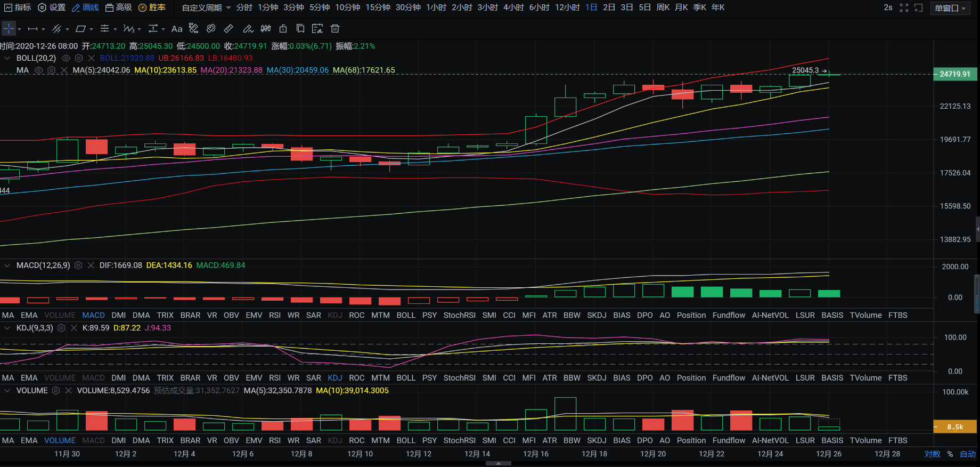Screen dimensions: 980x467
Task: Open settings gear for MACD indicator
Action: (x=78, y=265)
